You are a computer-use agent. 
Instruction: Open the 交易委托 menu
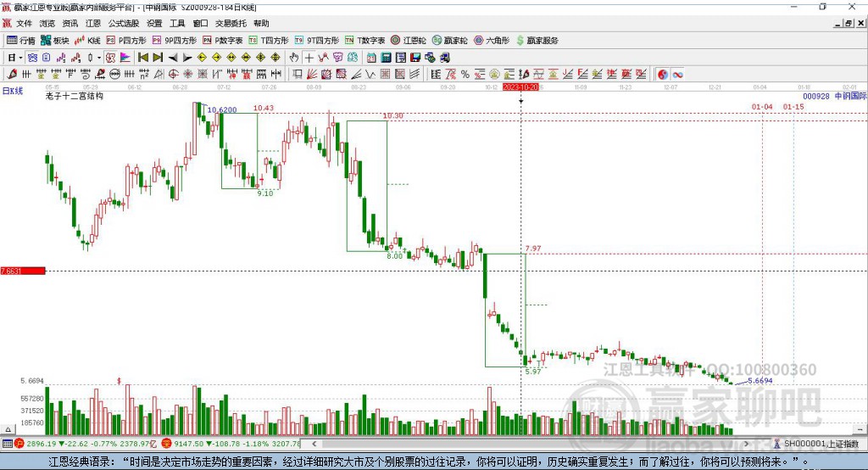point(231,23)
